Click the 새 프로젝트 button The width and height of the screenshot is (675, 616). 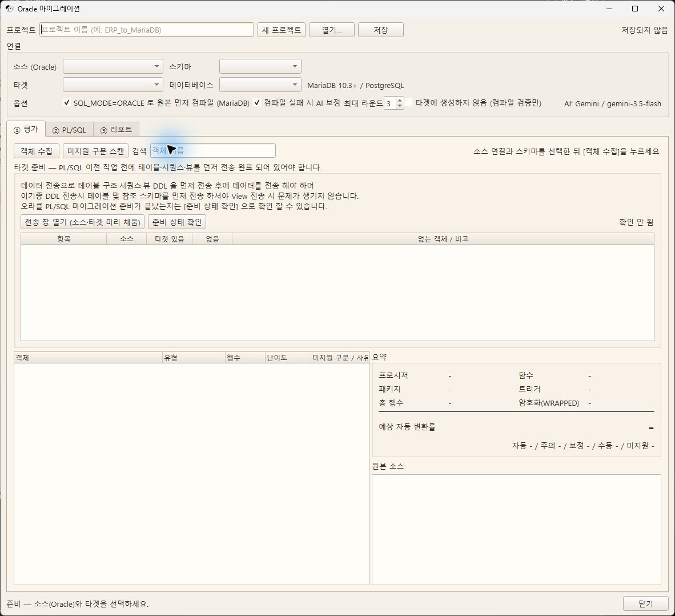282,30
